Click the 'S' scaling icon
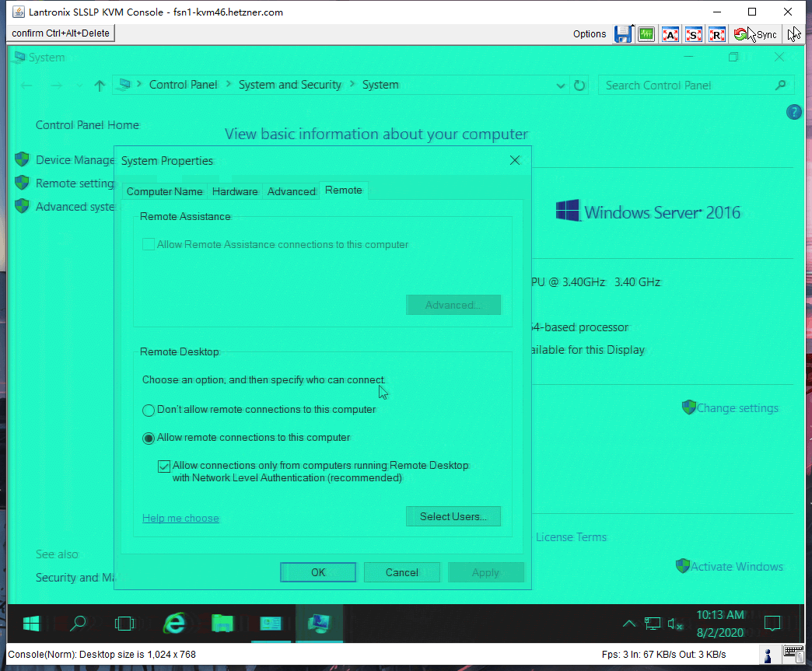 tap(694, 34)
